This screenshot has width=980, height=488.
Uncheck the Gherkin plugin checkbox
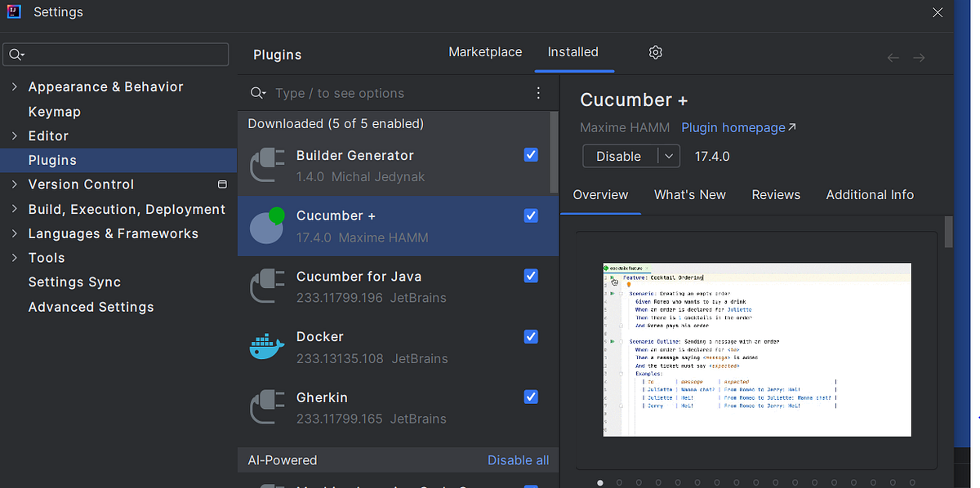coord(531,397)
